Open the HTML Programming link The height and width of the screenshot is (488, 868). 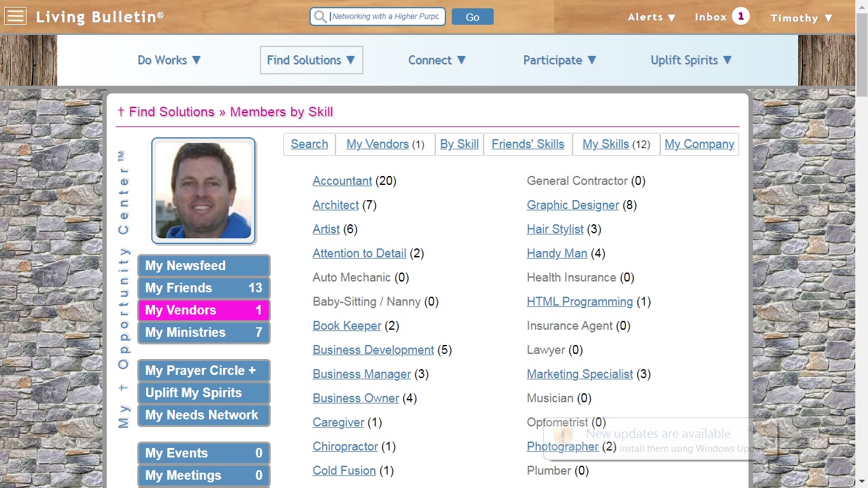click(580, 302)
